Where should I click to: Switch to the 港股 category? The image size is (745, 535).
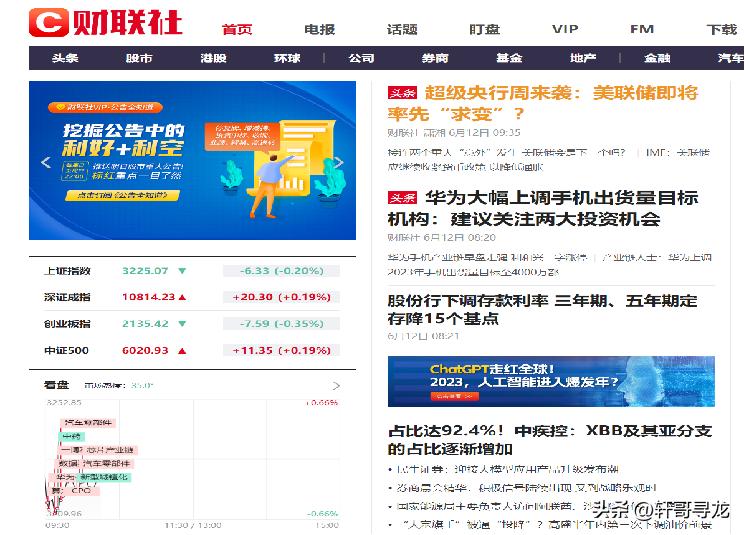[213, 58]
